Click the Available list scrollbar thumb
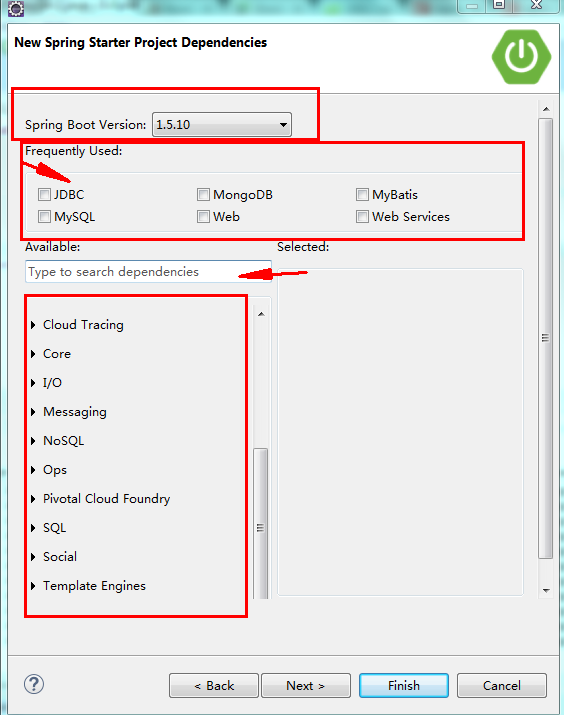 pos(261,523)
